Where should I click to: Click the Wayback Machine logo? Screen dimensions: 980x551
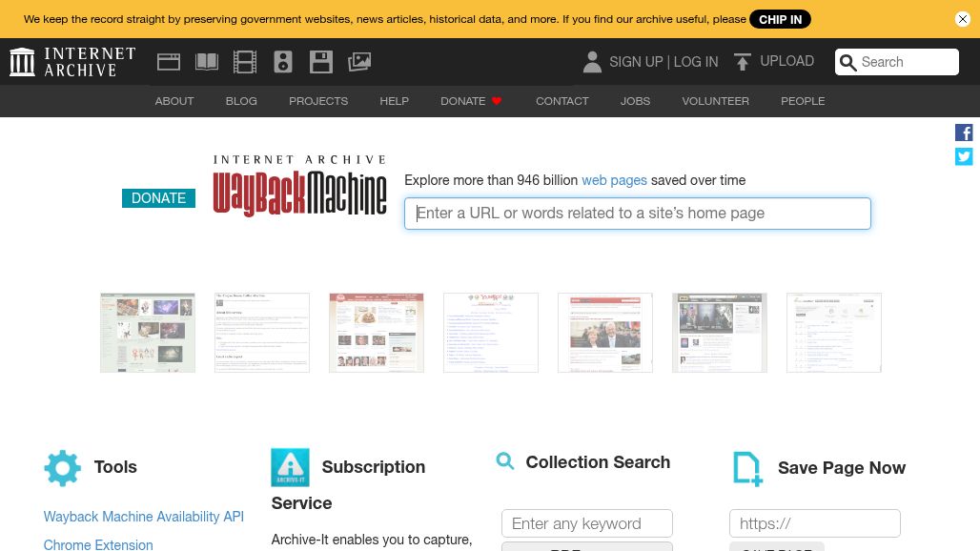tap(299, 186)
